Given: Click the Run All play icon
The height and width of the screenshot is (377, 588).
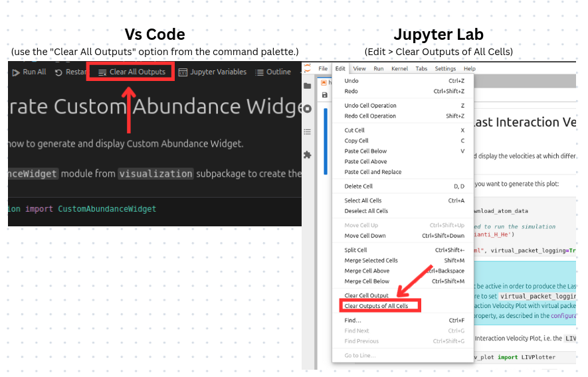Looking at the screenshot, I should tap(15, 72).
